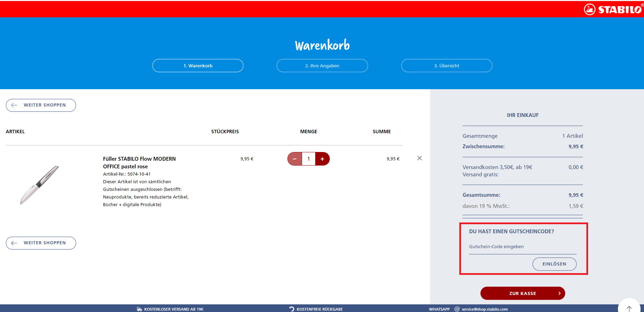
Task: Select step 3. Übersicht
Action: click(x=446, y=66)
